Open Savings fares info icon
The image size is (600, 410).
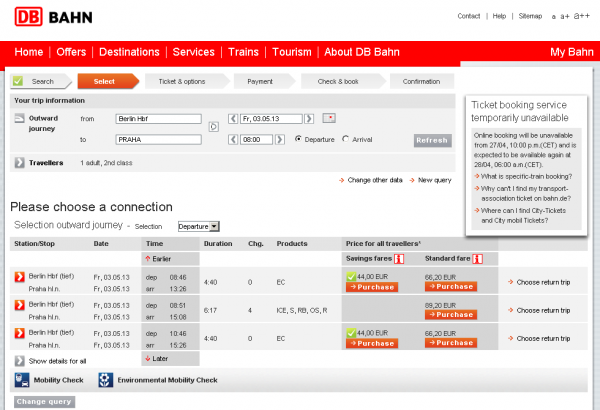(x=399, y=259)
